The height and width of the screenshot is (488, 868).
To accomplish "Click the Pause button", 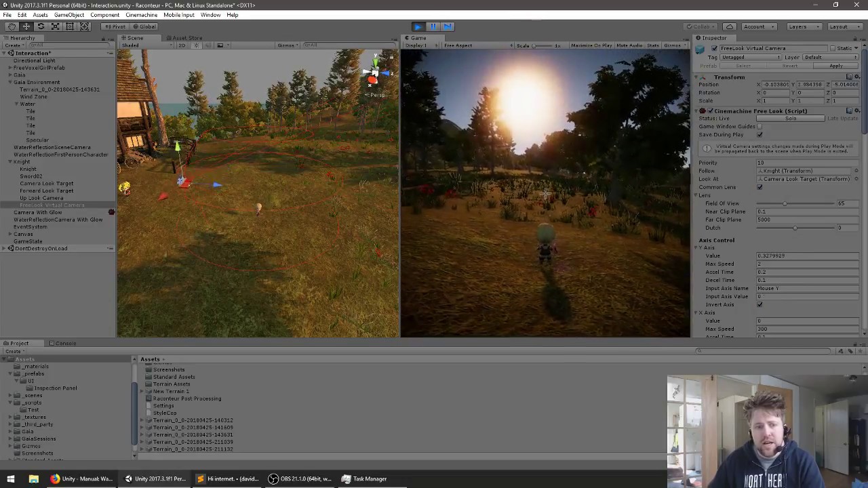I will click(x=433, y=26).
